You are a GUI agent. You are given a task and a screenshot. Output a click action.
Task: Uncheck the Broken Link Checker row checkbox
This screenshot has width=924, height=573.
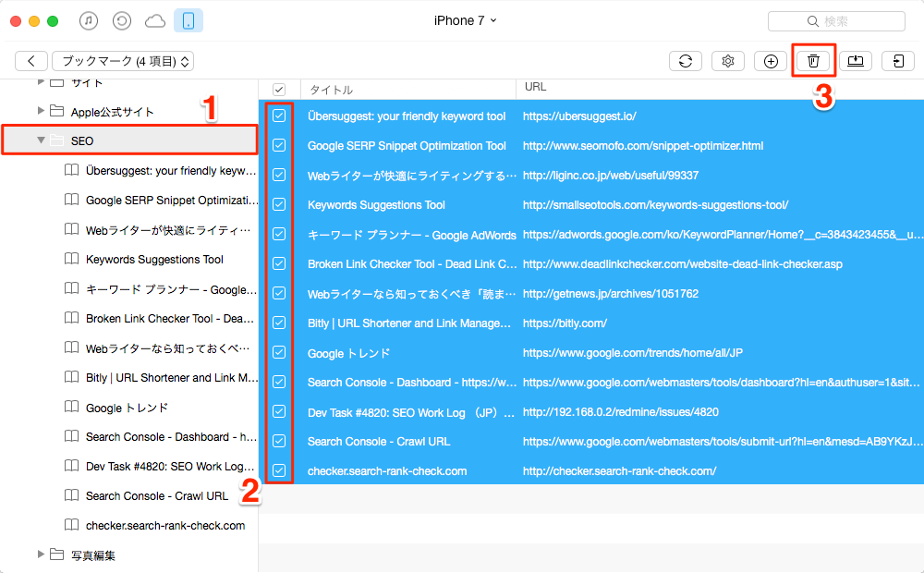point(279,263)
